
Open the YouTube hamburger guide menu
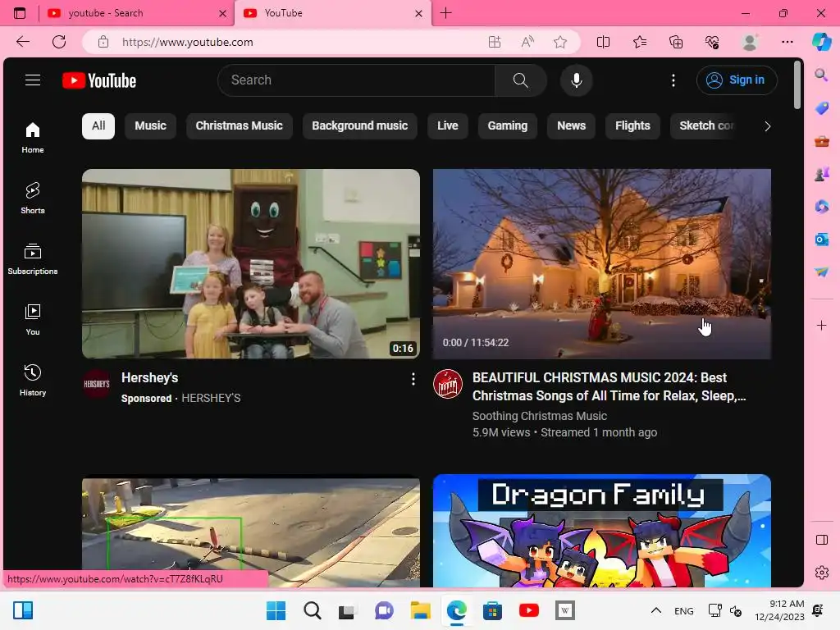[x=33, y=80]
